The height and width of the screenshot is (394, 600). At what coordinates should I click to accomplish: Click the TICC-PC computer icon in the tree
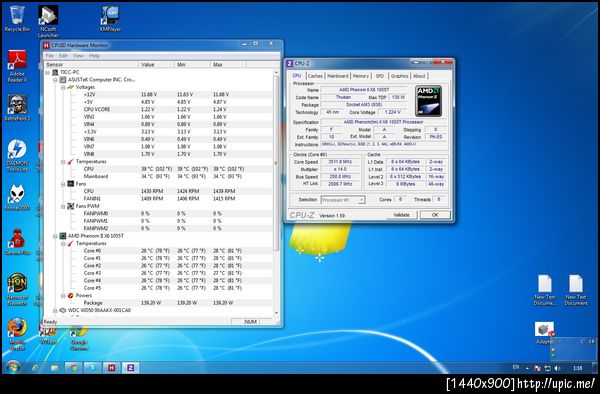coord(55,72)
